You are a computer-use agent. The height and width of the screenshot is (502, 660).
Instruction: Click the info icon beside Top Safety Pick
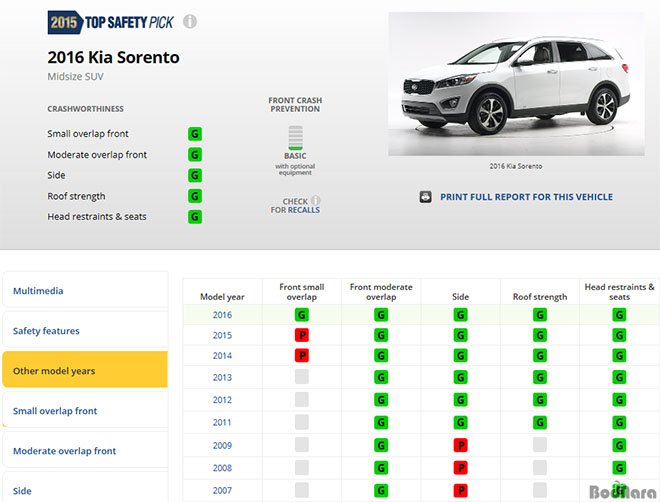point(190,21)
